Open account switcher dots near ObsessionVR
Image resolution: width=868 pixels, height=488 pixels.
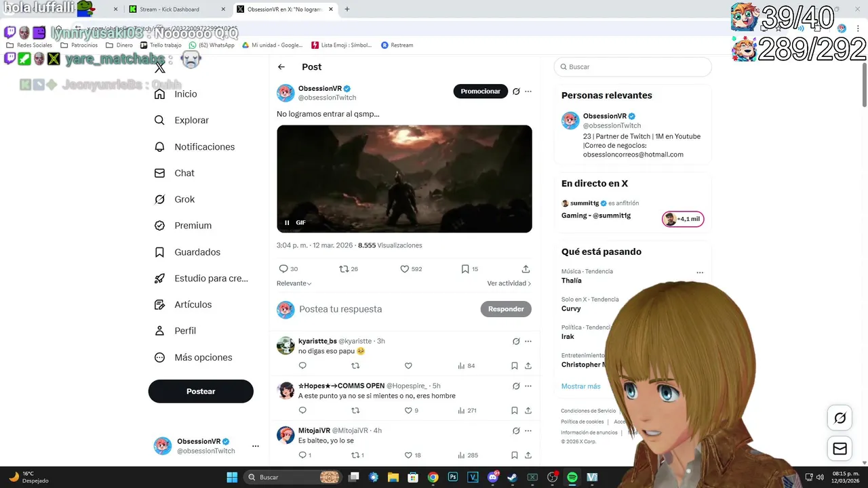coord(256,446)
